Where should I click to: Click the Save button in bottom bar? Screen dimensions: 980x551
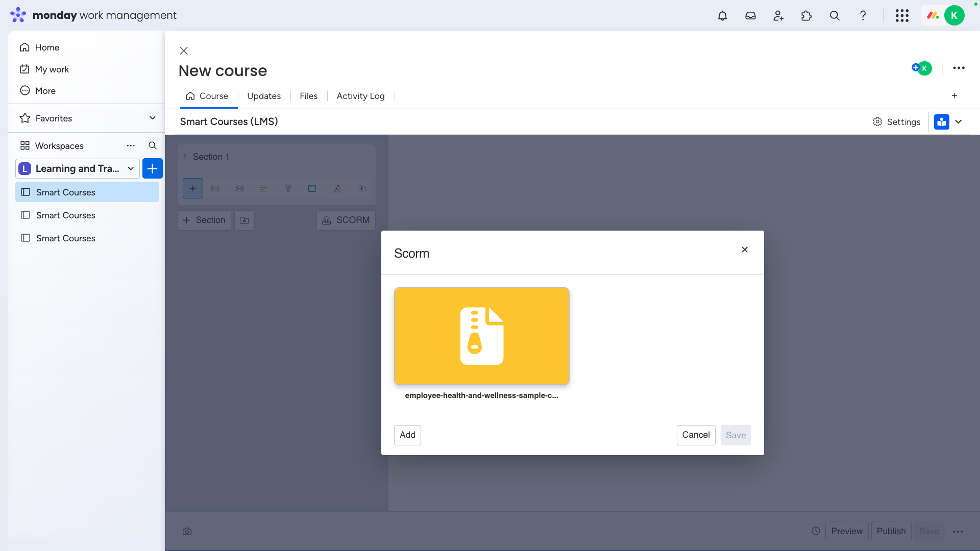[x=929, y=531]
